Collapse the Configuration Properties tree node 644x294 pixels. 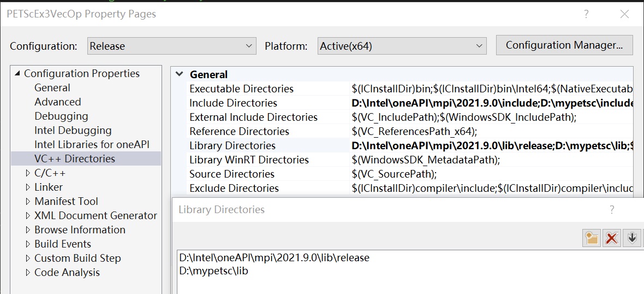coord(17,73)
